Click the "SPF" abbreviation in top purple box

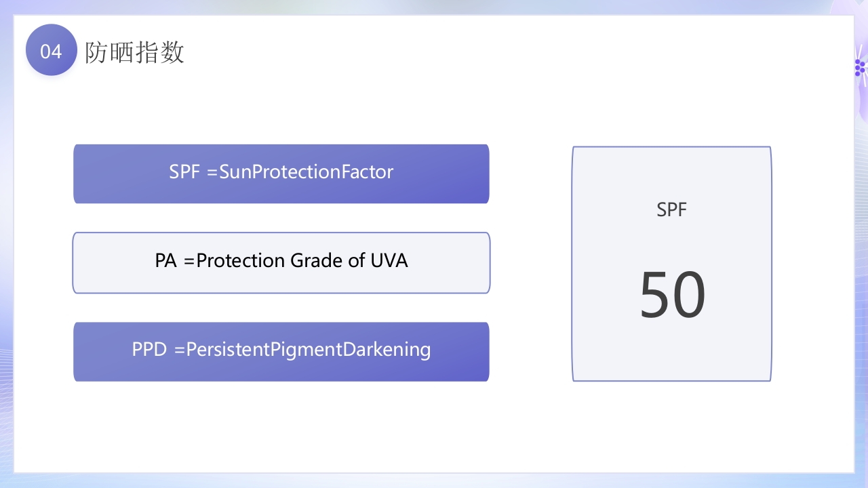click(184, 172)
